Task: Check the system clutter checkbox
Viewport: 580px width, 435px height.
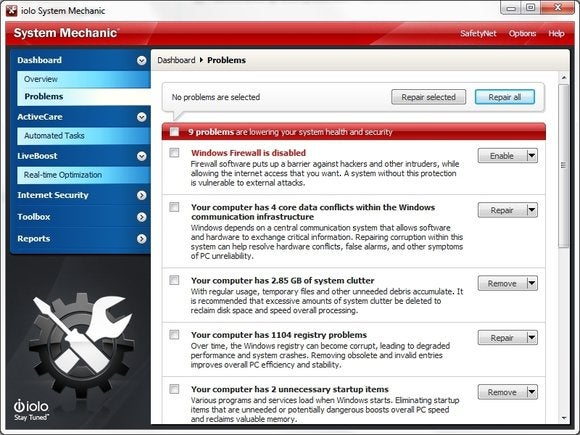Action: (x=174, y=280)
